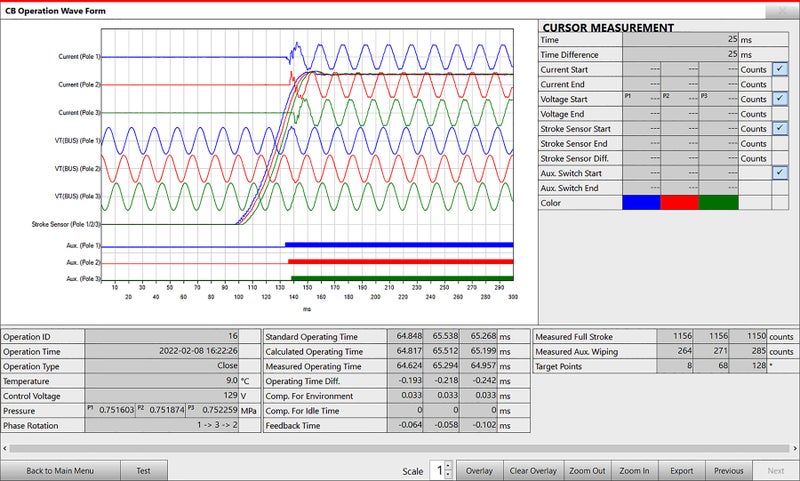Click the VT(BUS) (Pole 2) trace label
800x481 pixels.
(78, 168)
